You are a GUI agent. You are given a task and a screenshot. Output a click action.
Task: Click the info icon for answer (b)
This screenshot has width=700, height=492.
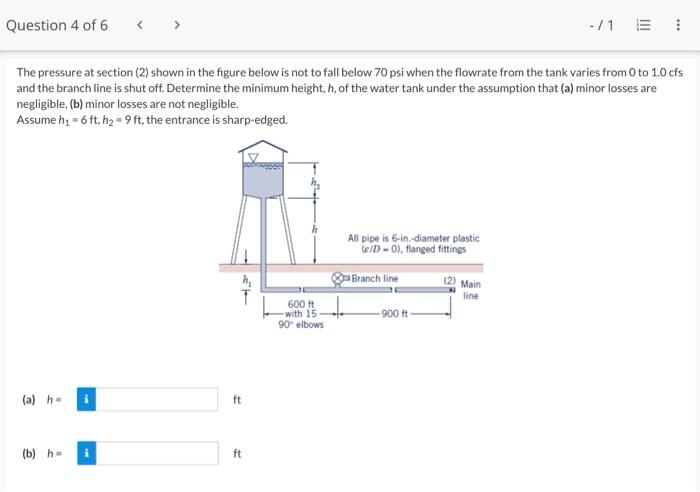click(87, 453)
